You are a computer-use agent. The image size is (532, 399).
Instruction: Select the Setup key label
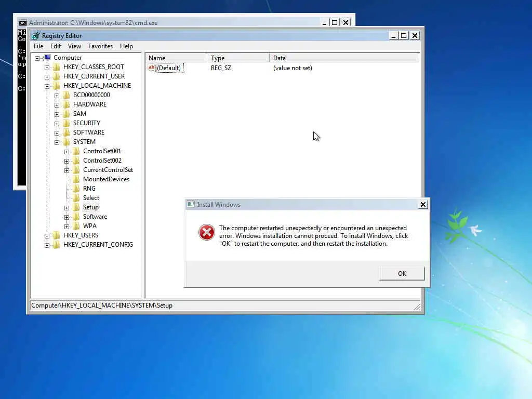90,207
